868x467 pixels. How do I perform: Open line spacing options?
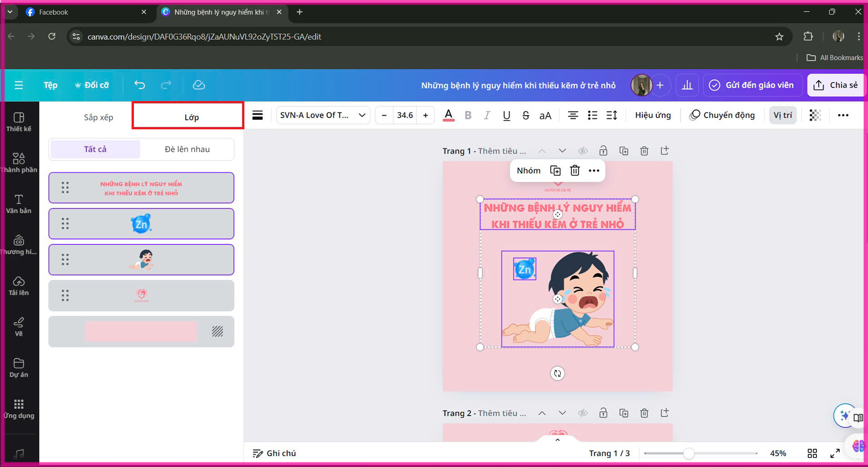click(612, 115)
